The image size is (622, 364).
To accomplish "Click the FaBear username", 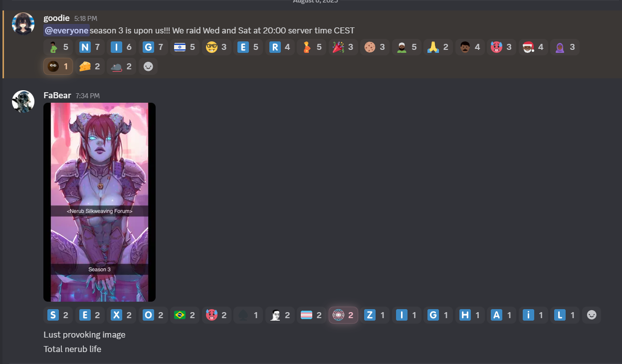I will (57, 95).
